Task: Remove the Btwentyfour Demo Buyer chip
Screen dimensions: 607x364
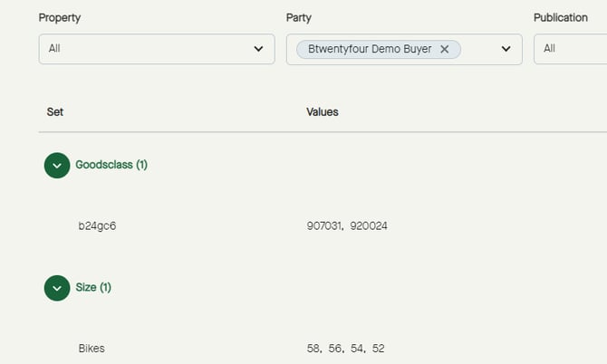Action: point(445,49)
